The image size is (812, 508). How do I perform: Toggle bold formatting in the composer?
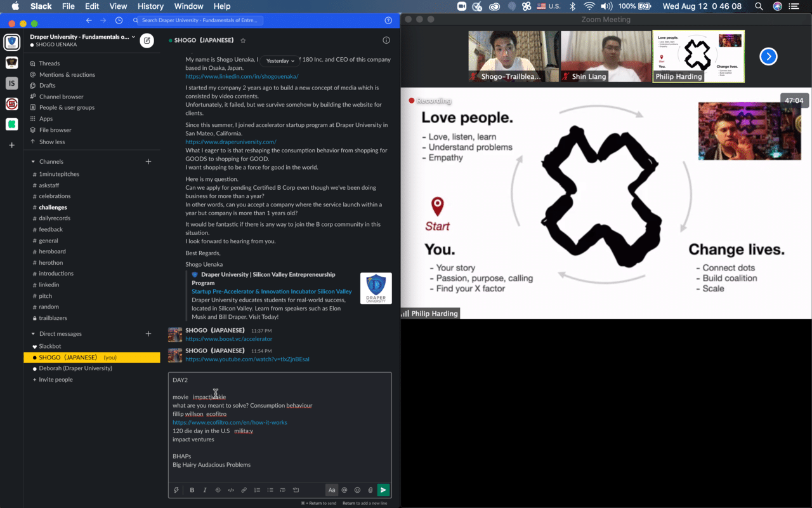tap(192, 490)
